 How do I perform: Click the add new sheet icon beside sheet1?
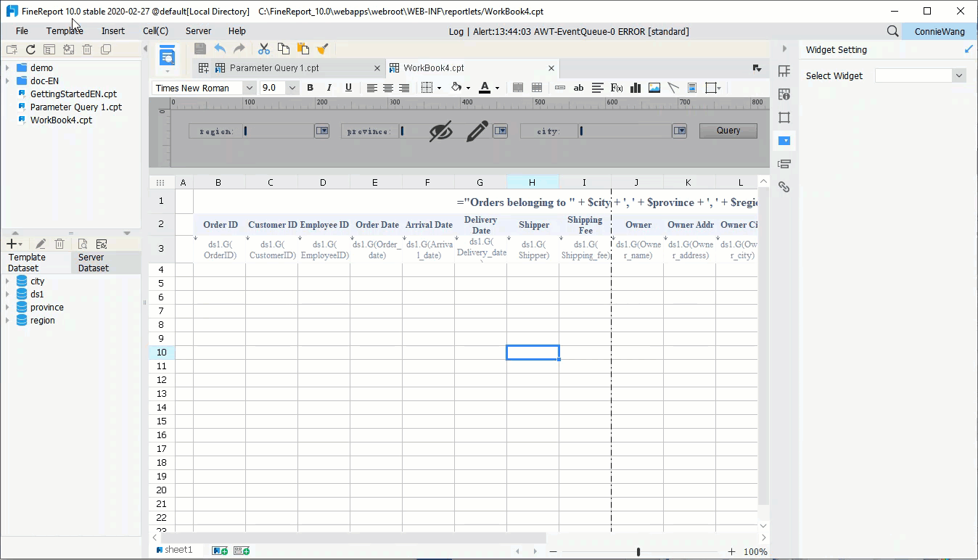click(x=219, y=551)
